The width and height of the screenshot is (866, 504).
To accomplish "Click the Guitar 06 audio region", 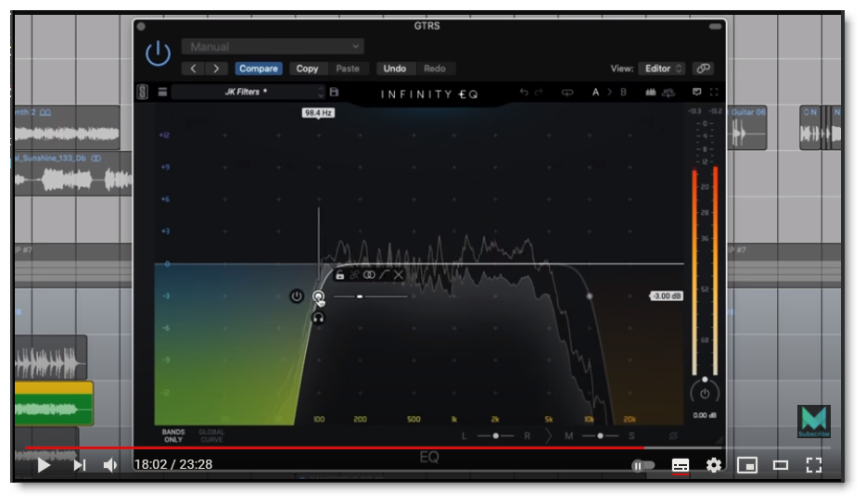I will point(746,128).
